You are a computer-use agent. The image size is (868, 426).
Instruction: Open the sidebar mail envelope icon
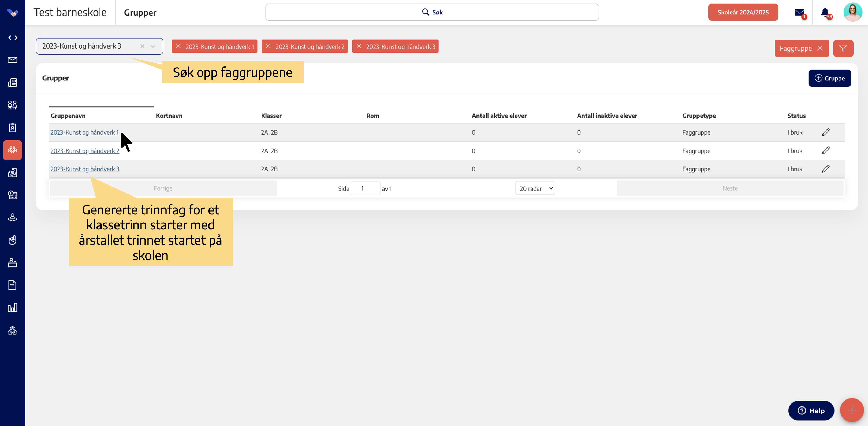pyautogui.click(x=13, y=60)
